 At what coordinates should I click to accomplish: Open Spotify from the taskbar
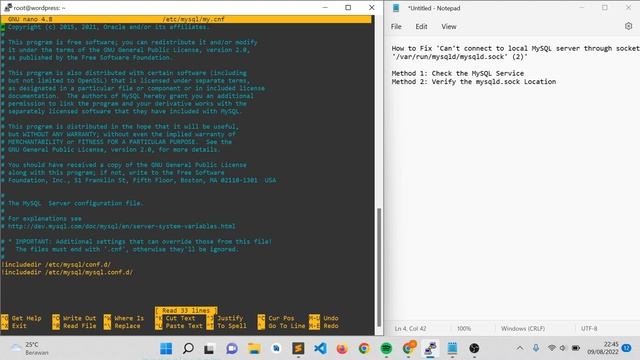tap(386, 348)
